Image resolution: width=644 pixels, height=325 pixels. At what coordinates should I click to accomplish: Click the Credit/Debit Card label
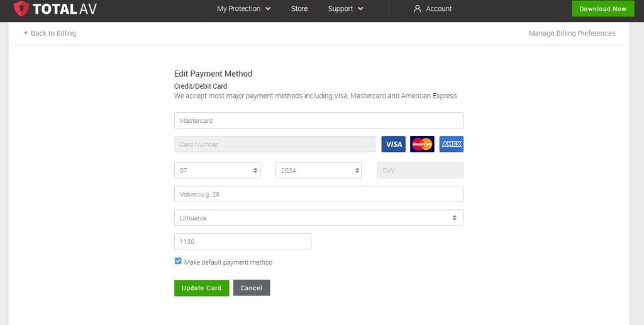[x=201, y=86]
